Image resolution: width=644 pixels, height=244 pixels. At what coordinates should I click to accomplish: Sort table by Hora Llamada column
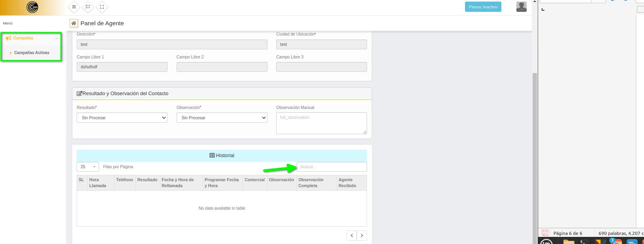101,183
